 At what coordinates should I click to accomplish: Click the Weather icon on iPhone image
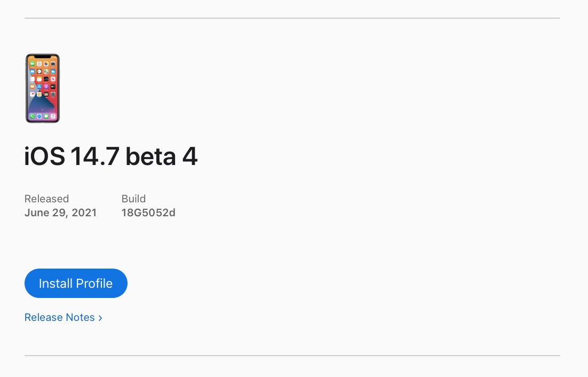[53, 71]
